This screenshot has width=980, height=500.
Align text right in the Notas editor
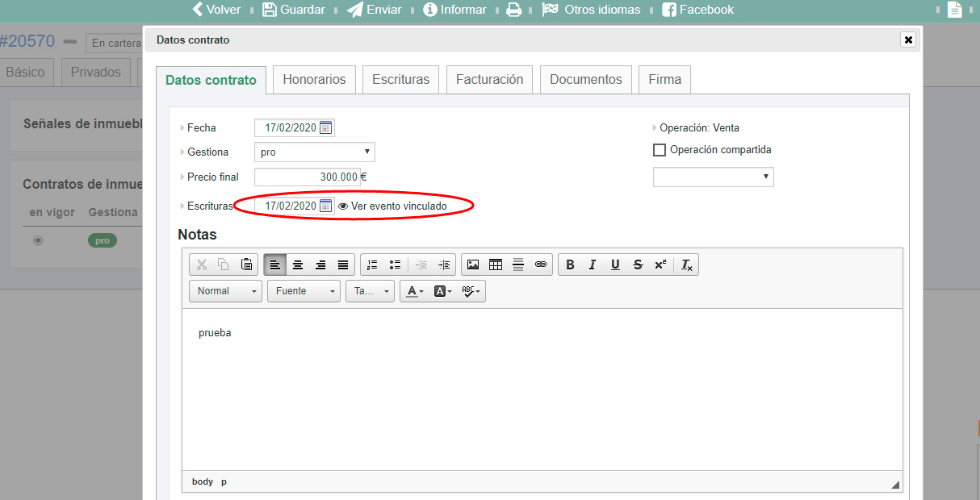[320, 265]
